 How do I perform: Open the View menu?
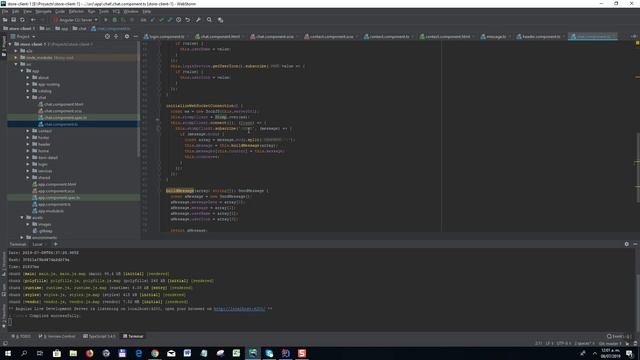27,11
